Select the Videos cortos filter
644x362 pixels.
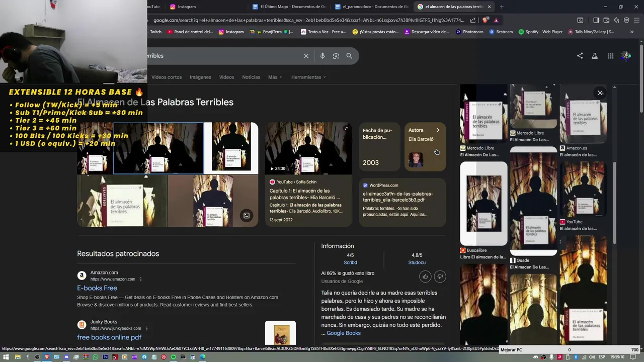167,77
